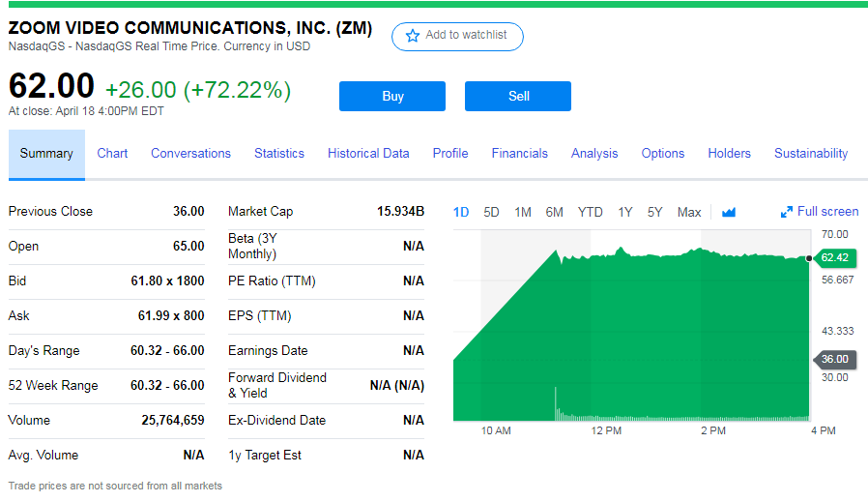Click the NasdaqGS Real Time Price subtitle
Viewport: 868px width, 502px height.
(159, 46)
